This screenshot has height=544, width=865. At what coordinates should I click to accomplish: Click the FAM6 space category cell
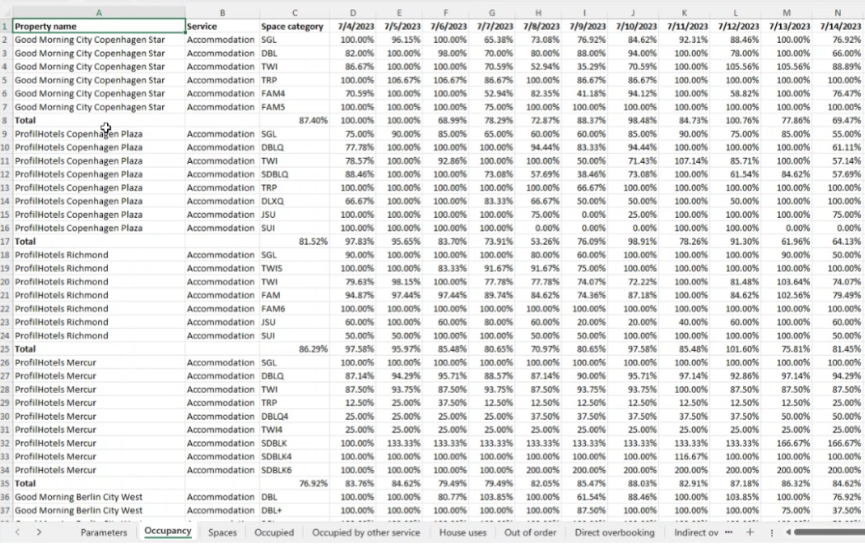point(295,308)
